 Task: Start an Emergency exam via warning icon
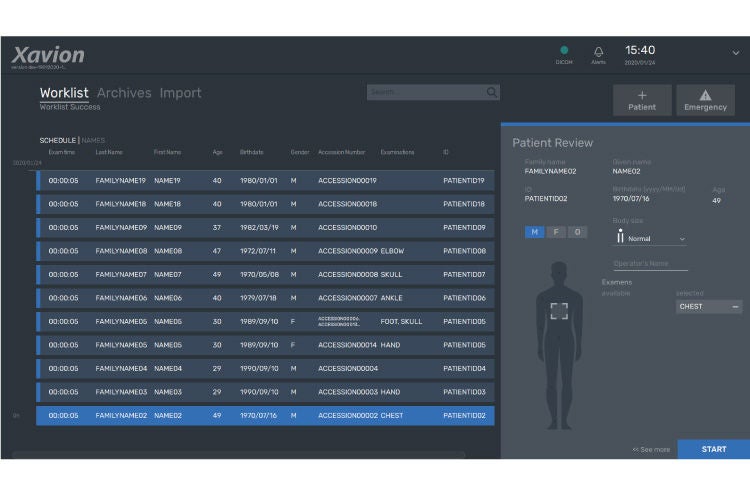pyautogui.click(x=706, y=100)
